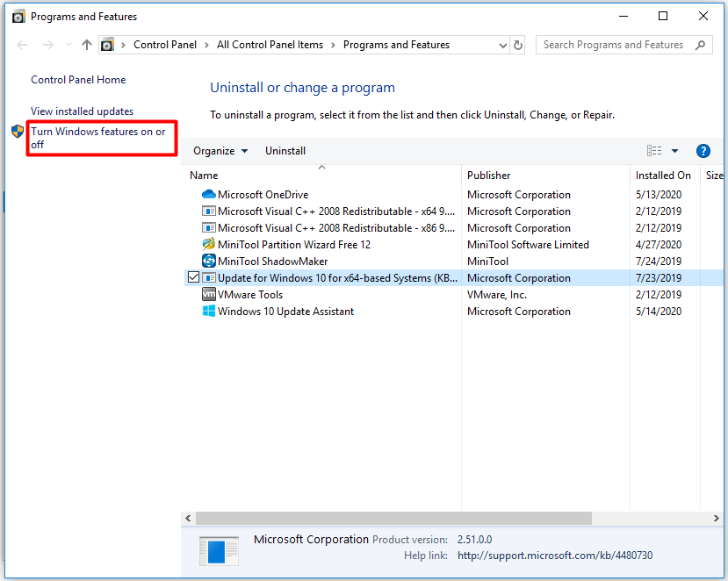Click the refresh button beside address bar
Viewport: 728px width, 581px height.
[x=518, y=45]
